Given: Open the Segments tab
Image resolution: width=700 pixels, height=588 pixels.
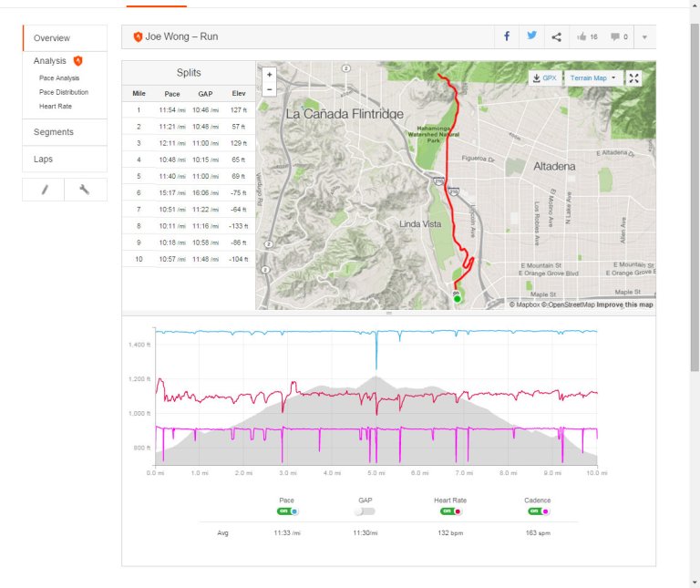Looking at the screenshot, I should (54, 132).
